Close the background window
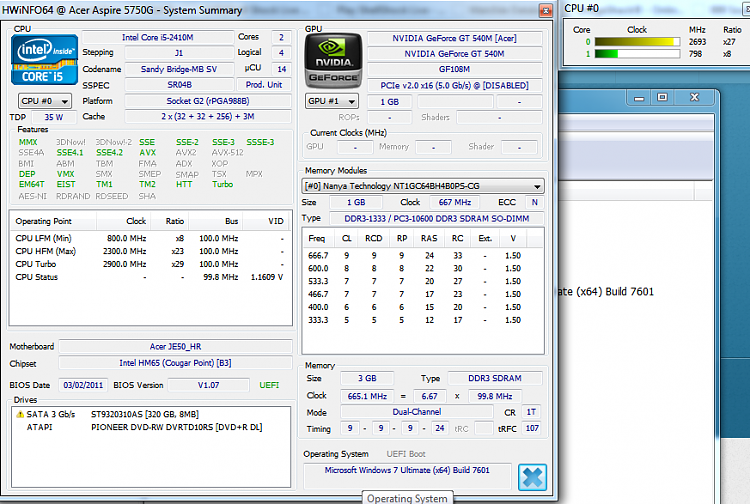This screenshot has width=750, height=504. point(695,98)
